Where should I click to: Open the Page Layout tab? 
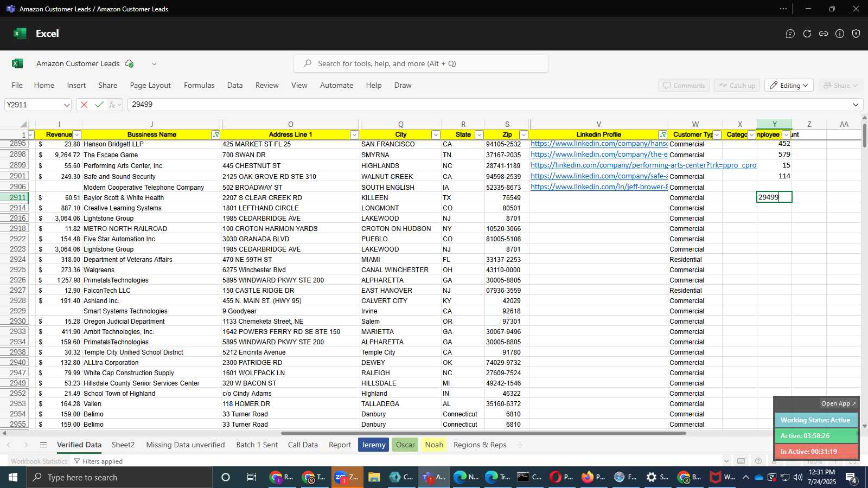(x=150, y=85)
